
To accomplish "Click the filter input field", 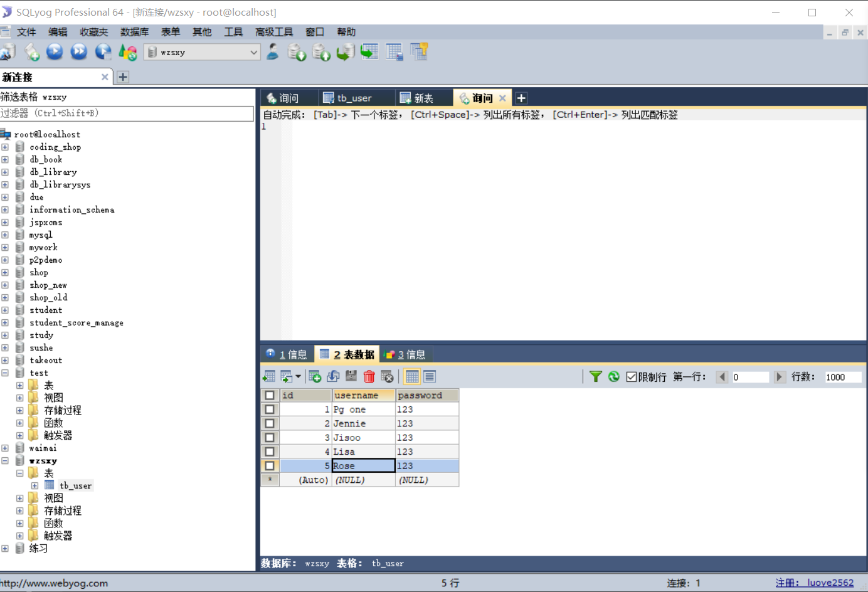I will click(x=127, y=114).
